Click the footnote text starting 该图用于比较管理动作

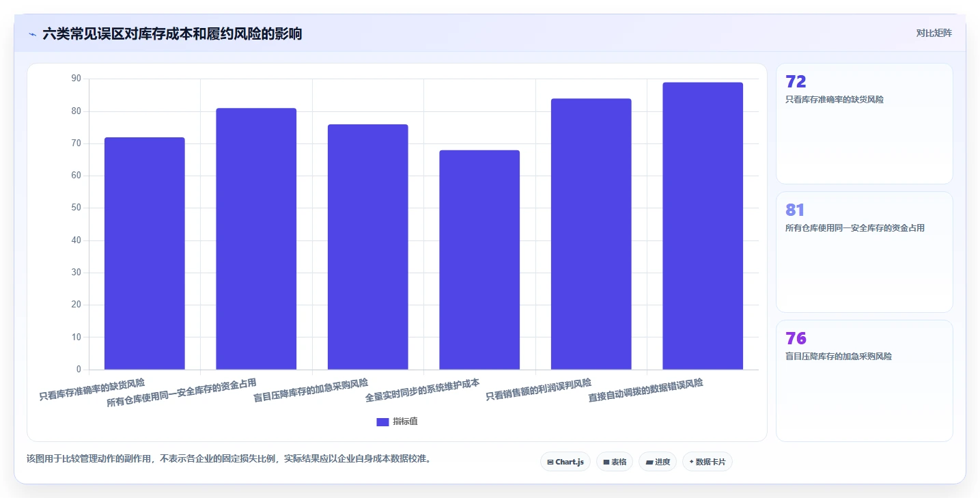coord(229,458)
